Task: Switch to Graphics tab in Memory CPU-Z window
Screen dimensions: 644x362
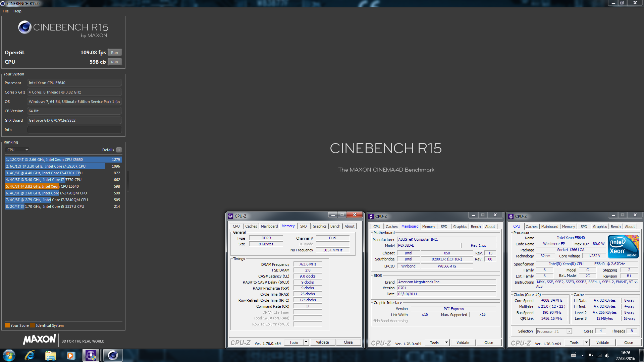Action: pyautogui.click(x=319, y=226)
